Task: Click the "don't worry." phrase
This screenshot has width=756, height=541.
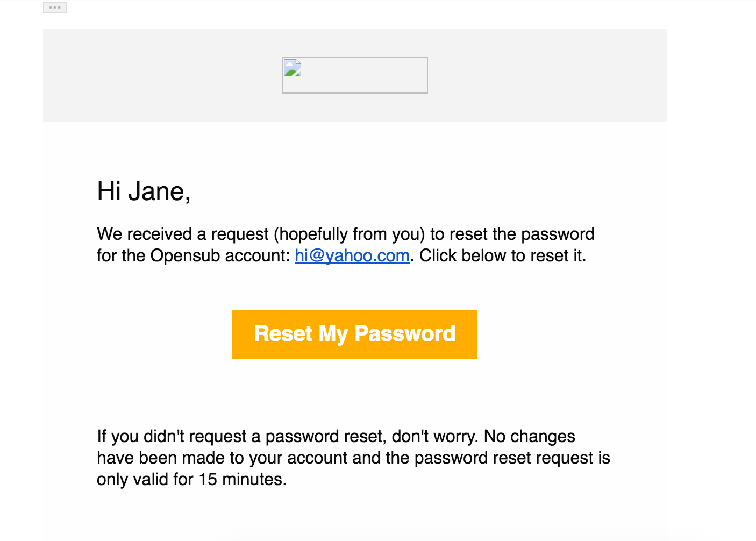Action: pyautogui.click(x=434, y=436)
